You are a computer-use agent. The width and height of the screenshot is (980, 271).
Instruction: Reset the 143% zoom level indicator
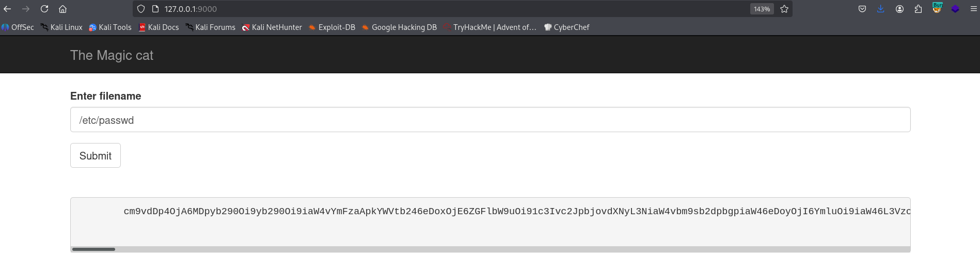(x=762, y=9)
